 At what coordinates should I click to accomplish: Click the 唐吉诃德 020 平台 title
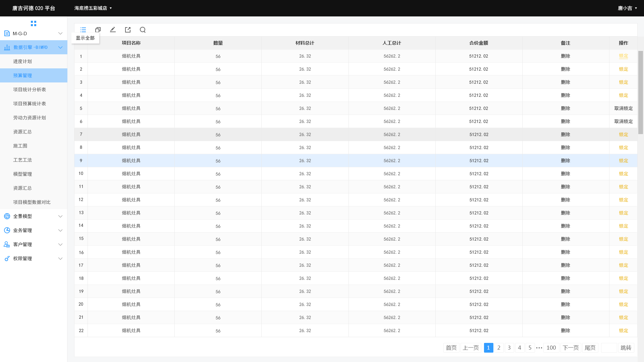(x=34, y=8)
